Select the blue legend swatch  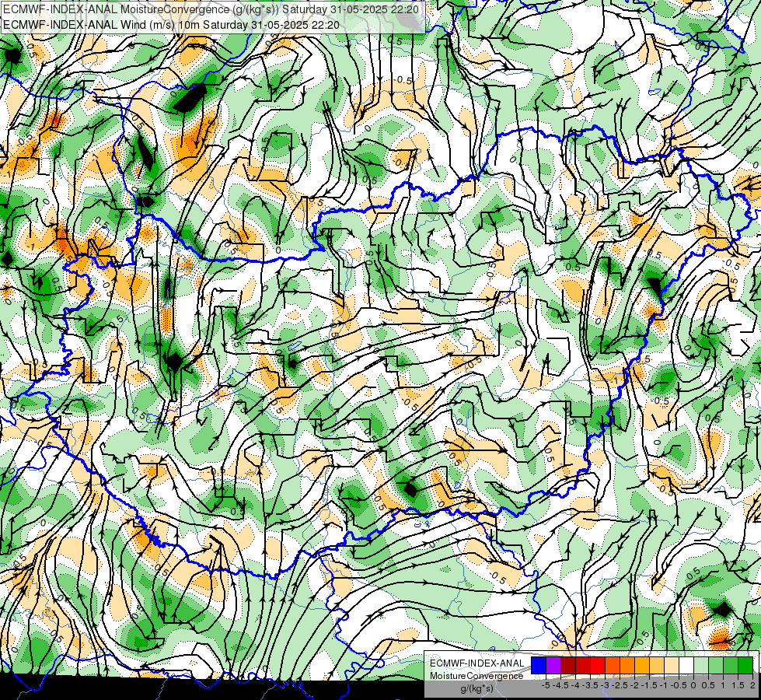point(539,666)
